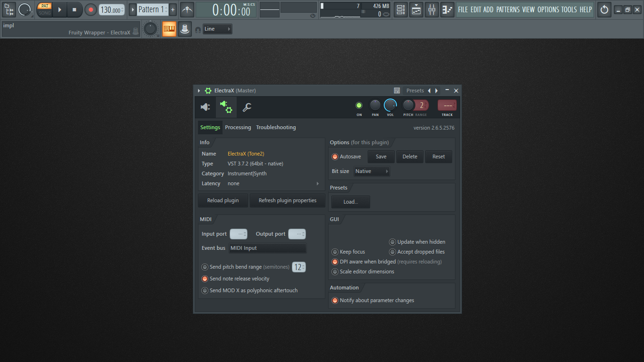Click the Reload plugin button
The height and width of the screenshot is (362, 644).
[x=223, y=200]
